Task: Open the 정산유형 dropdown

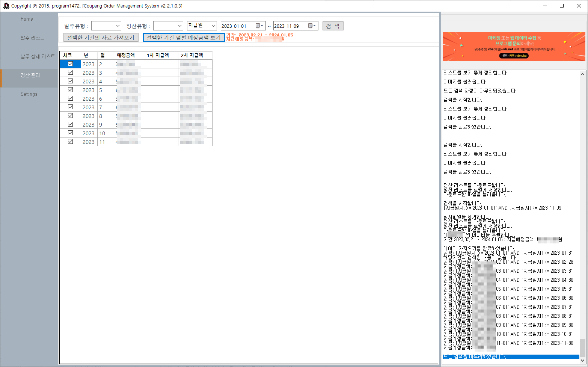Action: pyautogui.click(x=168, y=26)
